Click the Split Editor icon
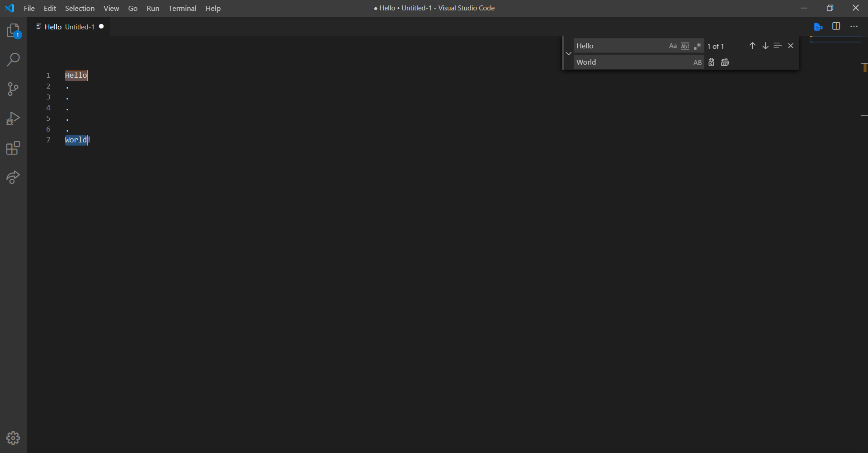Image resolution: width=868 pixels, height=453 pixels. click(836, 26)
